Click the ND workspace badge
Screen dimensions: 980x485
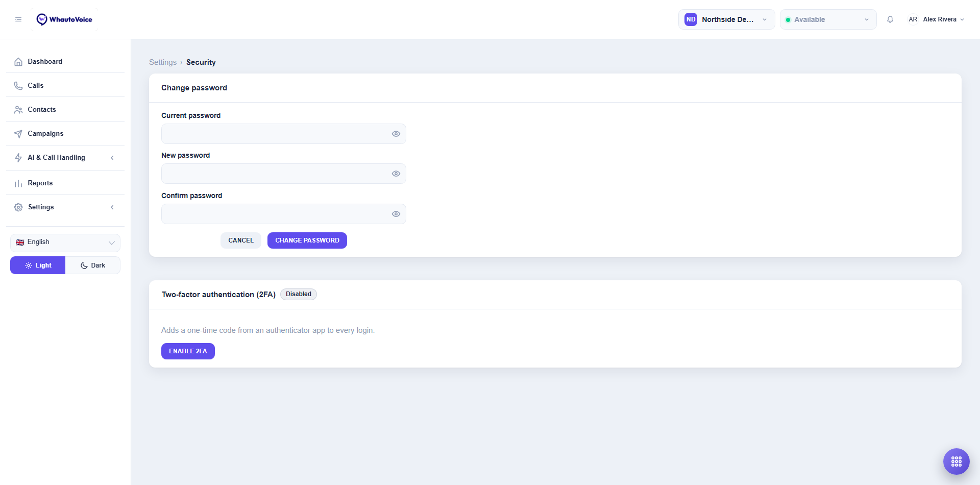691,19
